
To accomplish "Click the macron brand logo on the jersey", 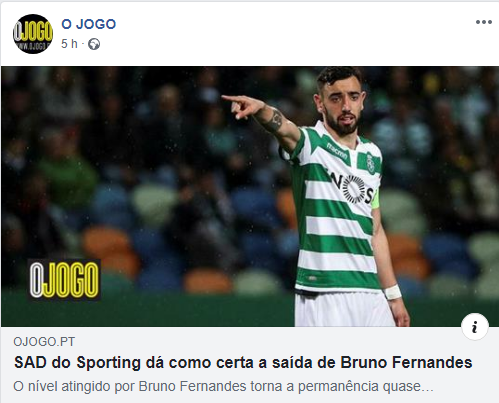I will click(x=337, y=151).
